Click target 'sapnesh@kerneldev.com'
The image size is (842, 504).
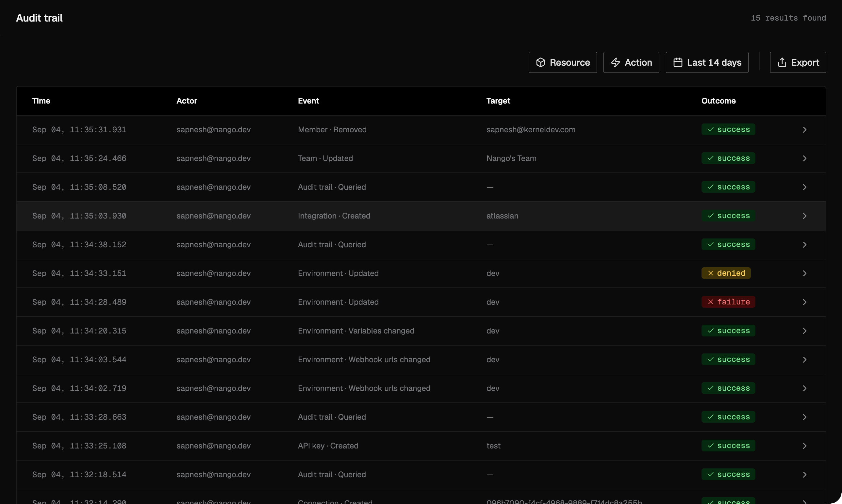(x=531, y=130)
